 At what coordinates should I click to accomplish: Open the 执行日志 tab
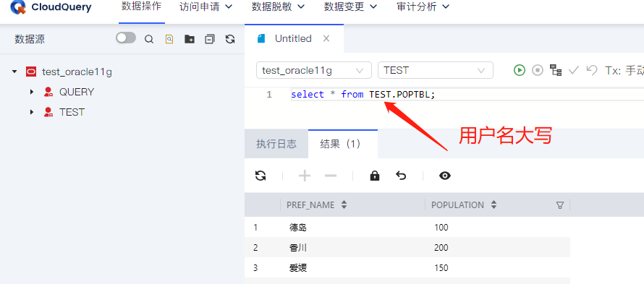point(276,144)
